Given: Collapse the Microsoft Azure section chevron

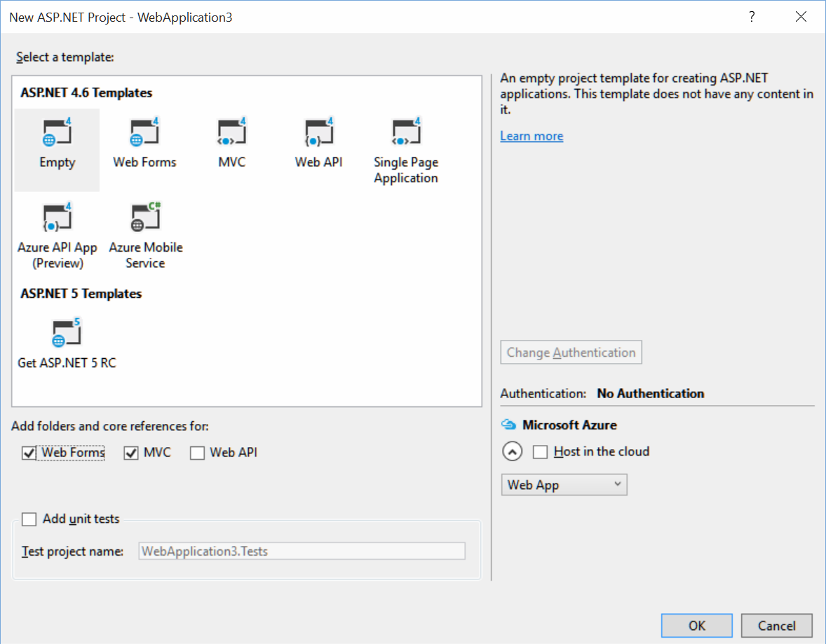Looking at the screenshot, I should pyautogui.click(x=513, y=452).
